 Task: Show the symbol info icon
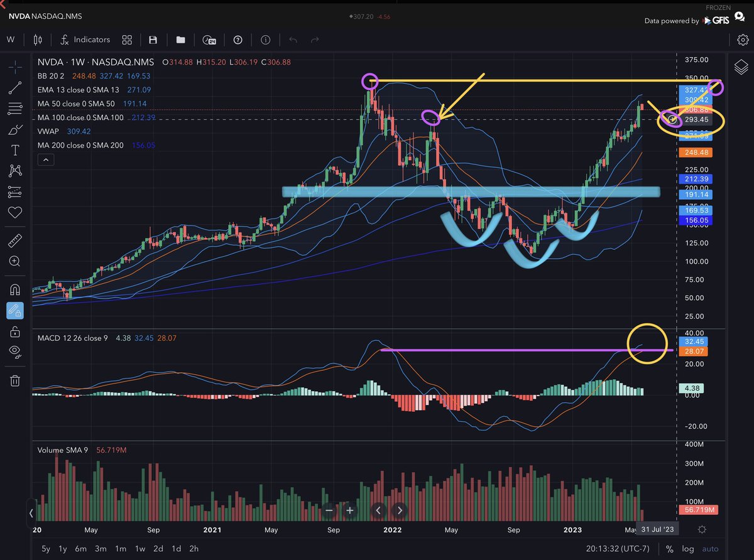tap(265, 40)
